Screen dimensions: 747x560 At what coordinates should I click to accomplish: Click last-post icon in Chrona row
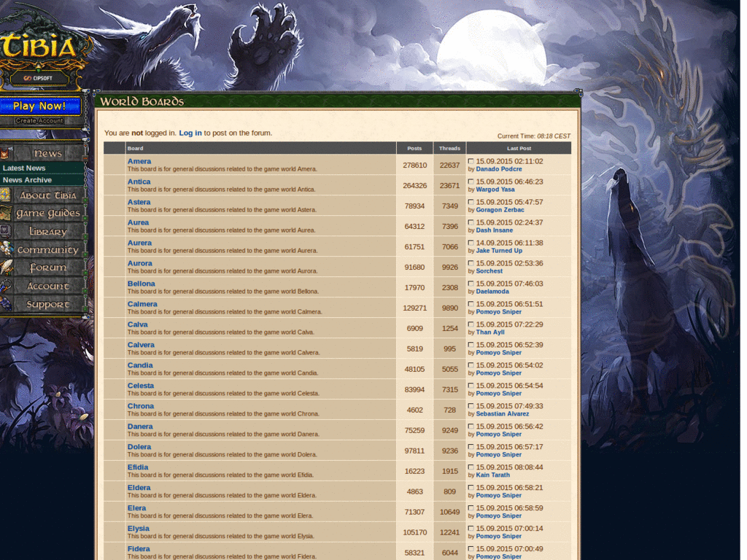click(x=471, y=406)
